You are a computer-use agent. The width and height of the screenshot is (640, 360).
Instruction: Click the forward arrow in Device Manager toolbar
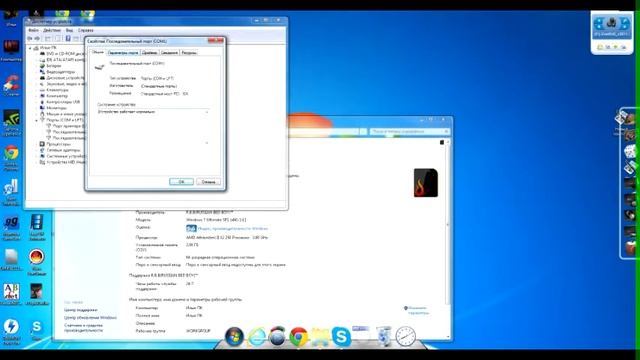pos(37,38)
